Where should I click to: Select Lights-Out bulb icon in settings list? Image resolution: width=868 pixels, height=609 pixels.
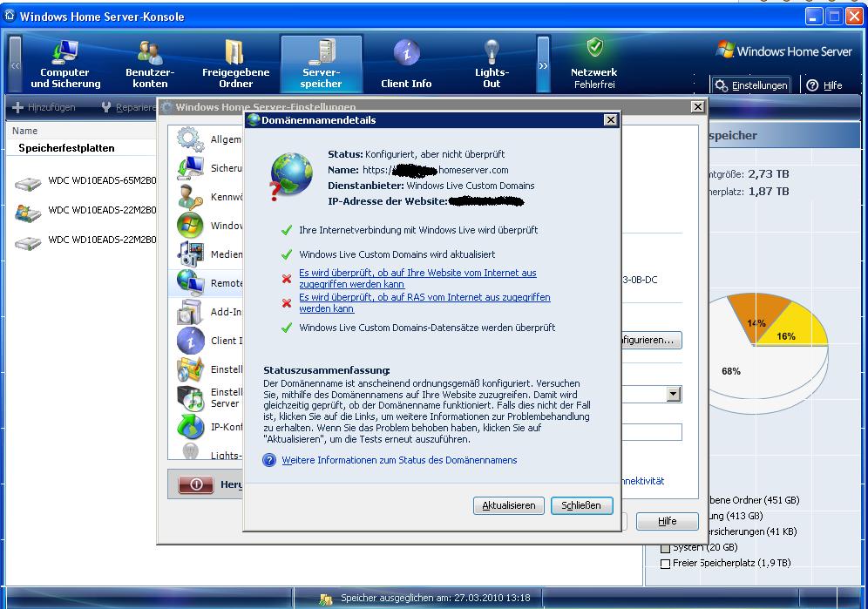[191, 451]
